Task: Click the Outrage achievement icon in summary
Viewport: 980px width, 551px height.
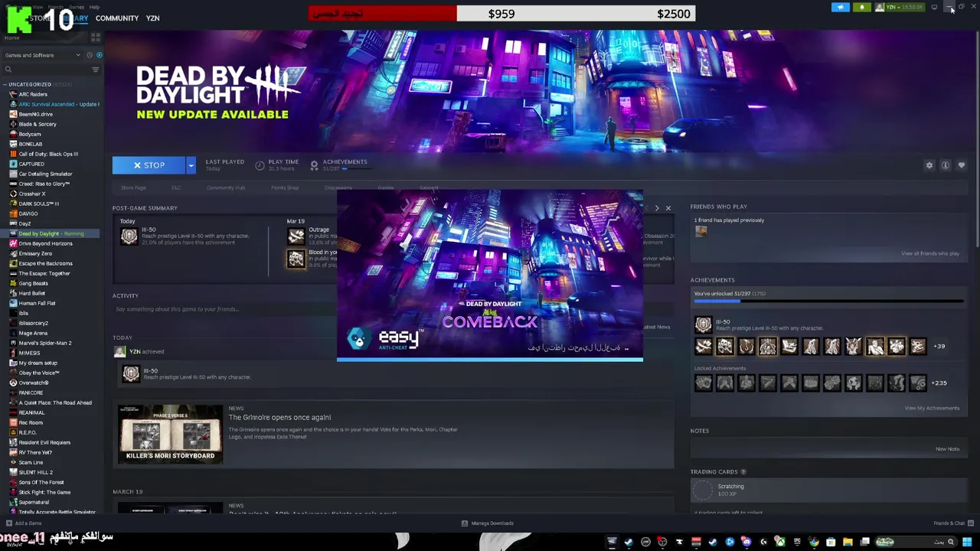Action: click(x=296, y=236)
